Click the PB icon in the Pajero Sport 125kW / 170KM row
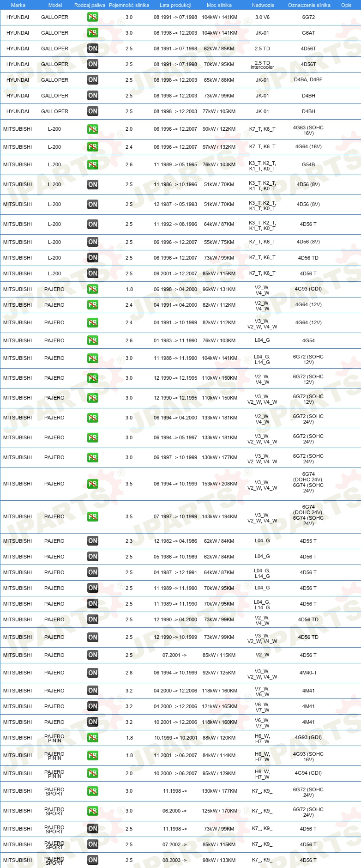Viewport: 361px width, 868px height. tap(93, 811)
